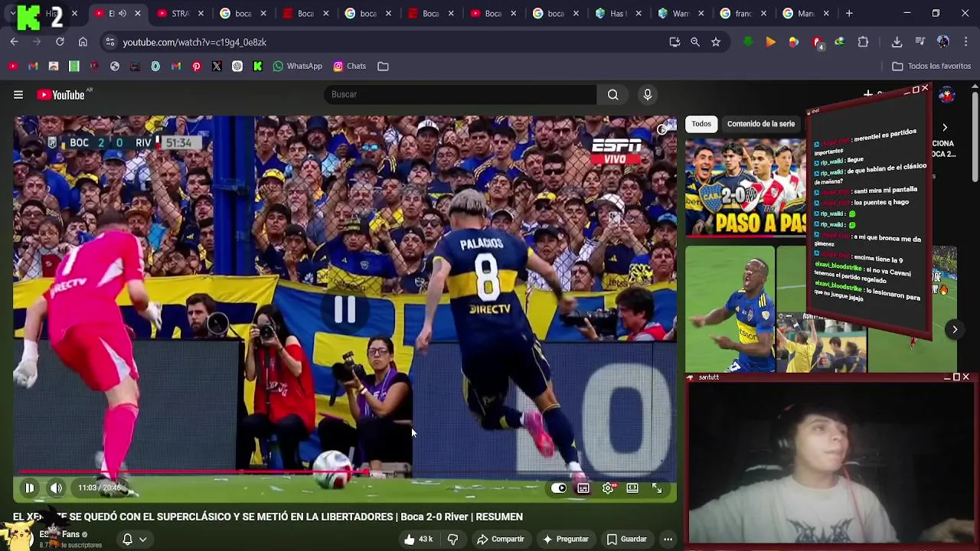Seek on the red video progress bar

tap(345, 473)
